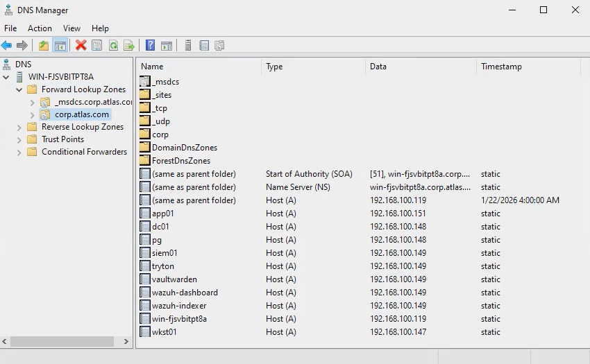Select the _sites folder icon

145,94
